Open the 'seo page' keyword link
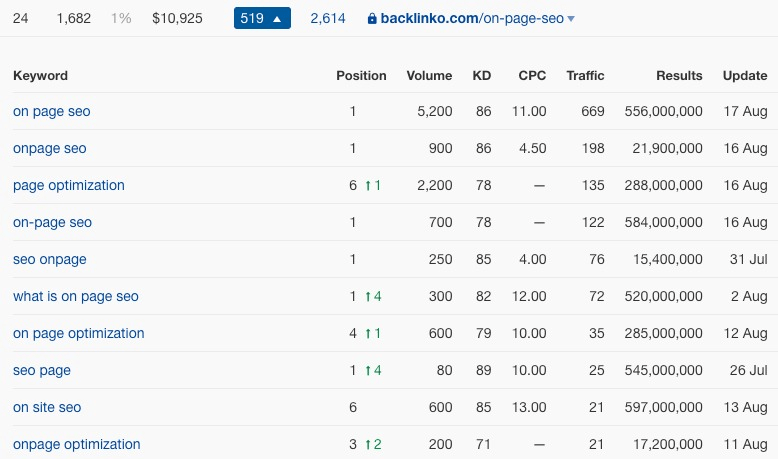The width and height of the screenshot is (778, 459). [x=42, y=370]
